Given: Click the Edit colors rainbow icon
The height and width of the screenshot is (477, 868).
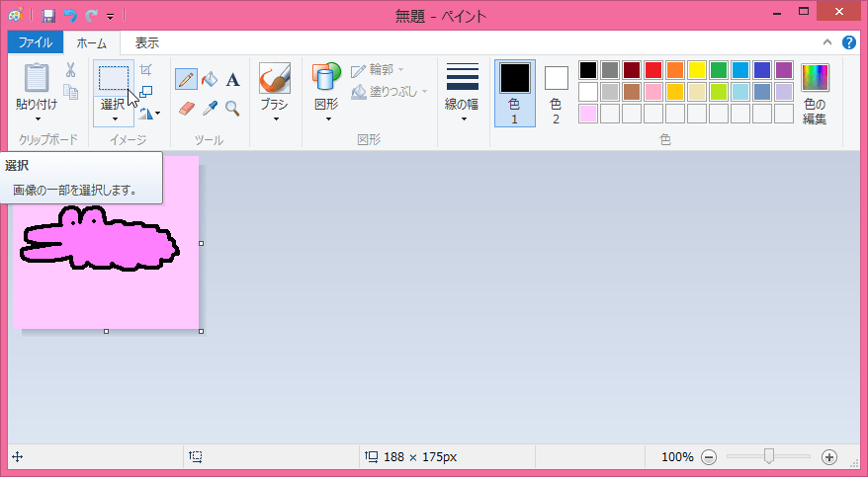Looking at the screenshot, I should click(x=815, y=77).
